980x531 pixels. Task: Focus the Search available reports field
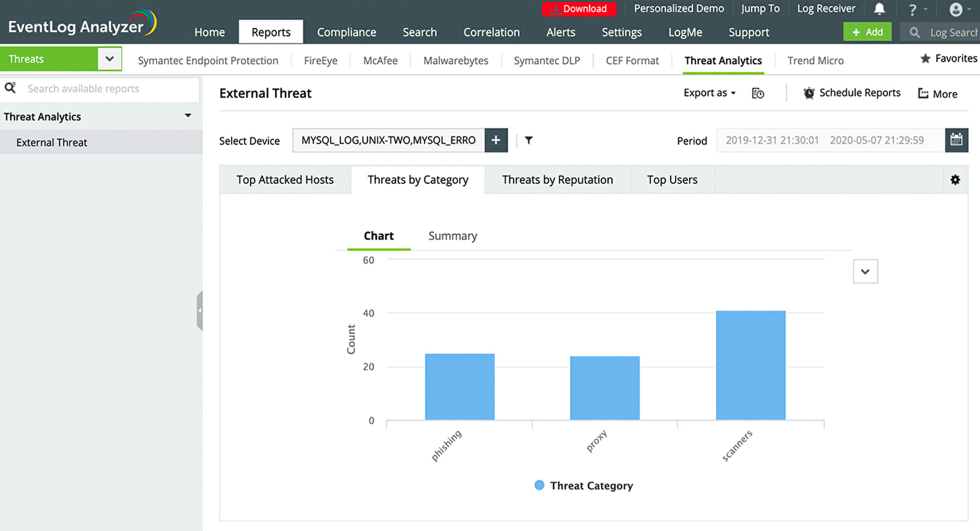click(x=110, y=89)
